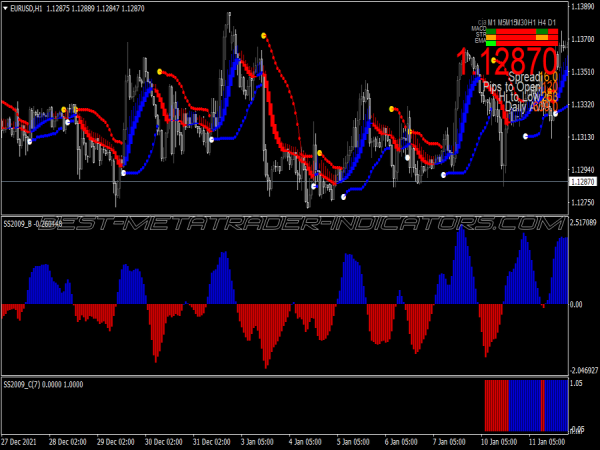Click the H4 timeframe header in signal matrix
This screenshot has width=600, height=450.
point(542,23)
